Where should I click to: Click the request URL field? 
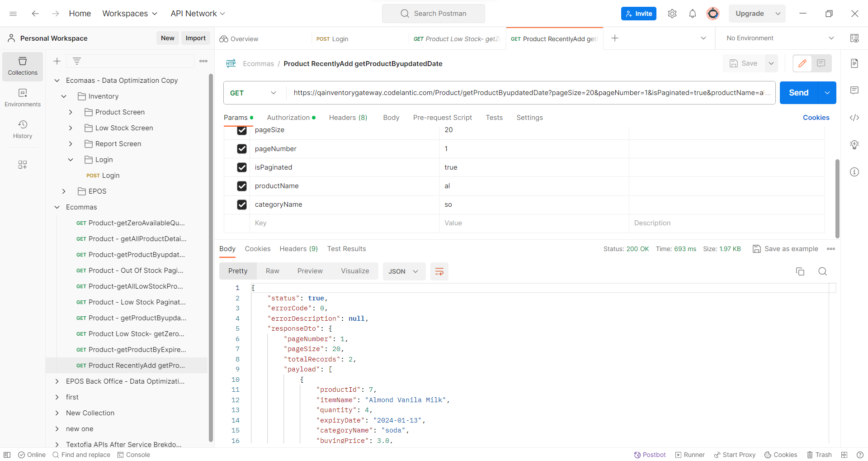point(530,93)
